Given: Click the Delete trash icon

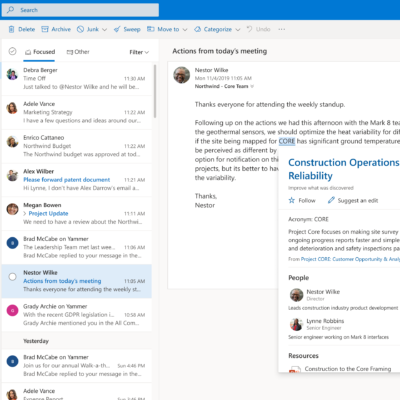Looking at the screenshot, I should click(11, 29).
